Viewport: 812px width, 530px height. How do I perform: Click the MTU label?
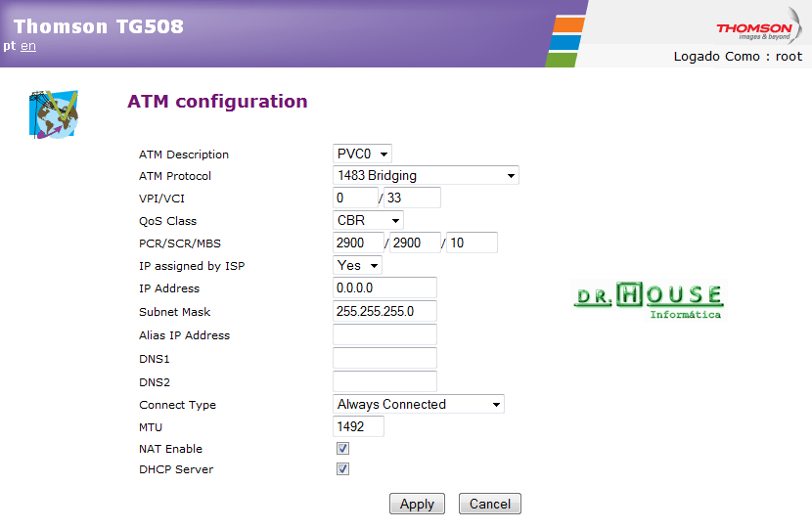coord(151,427)
